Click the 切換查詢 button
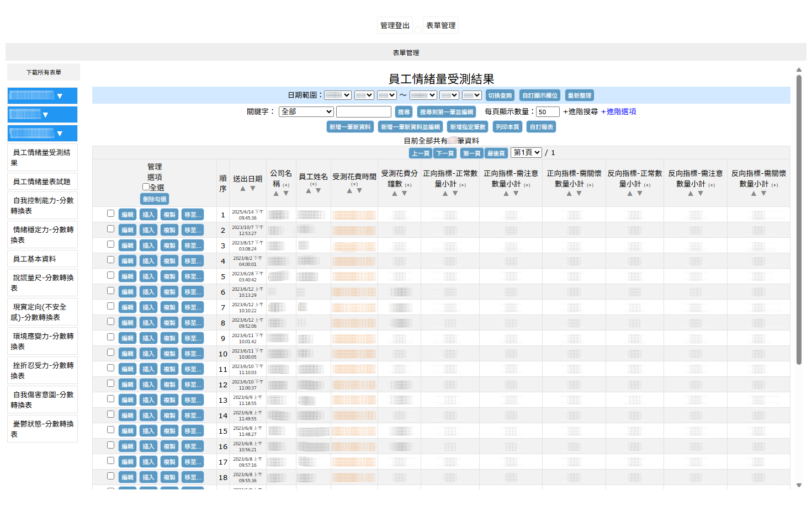The image size is (812, 517). tap(500, 95)
